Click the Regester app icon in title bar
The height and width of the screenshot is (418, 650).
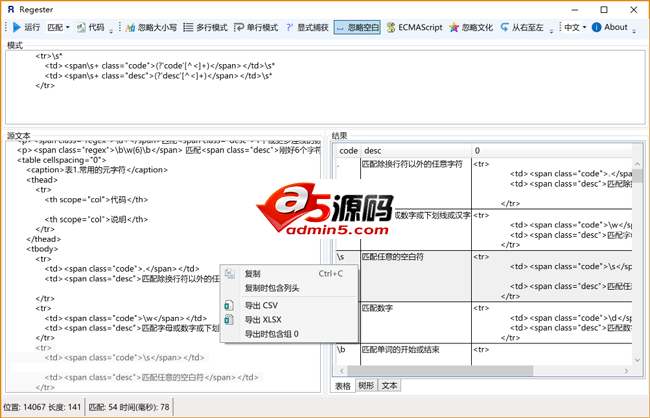pos(11,9)
